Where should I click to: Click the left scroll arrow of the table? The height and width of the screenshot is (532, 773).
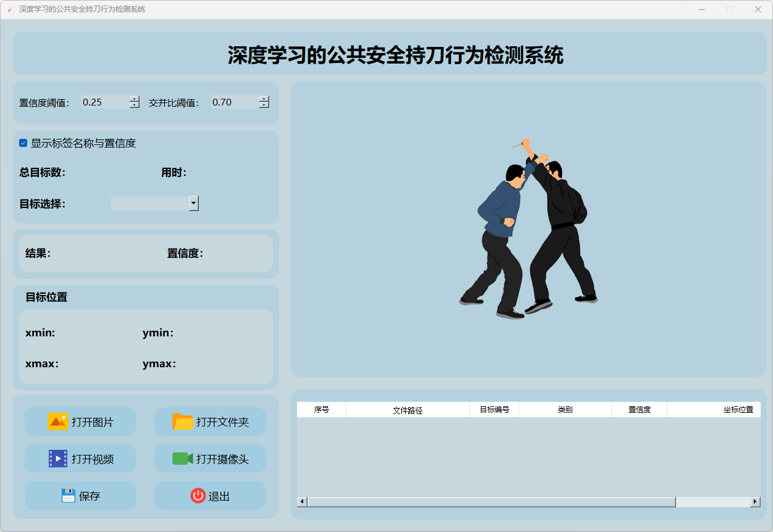point(302,502)
